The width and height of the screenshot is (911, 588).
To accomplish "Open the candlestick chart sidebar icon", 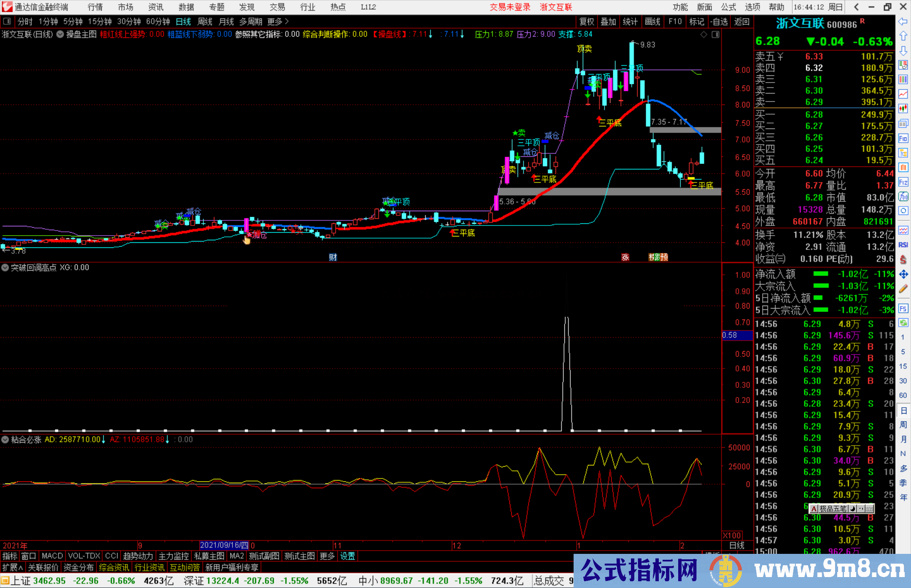I will (903, 108).
